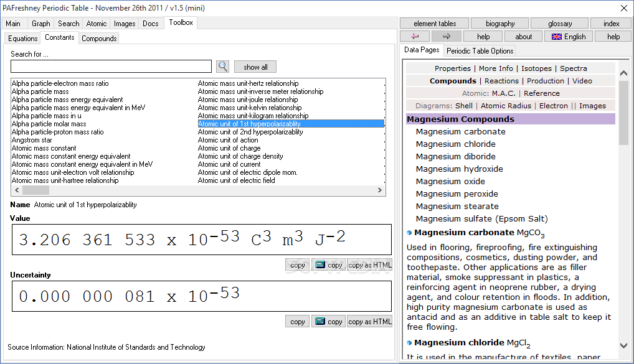Open the More Info link
Viewport: 634px width, 364px height.
[x=496, y=68]
